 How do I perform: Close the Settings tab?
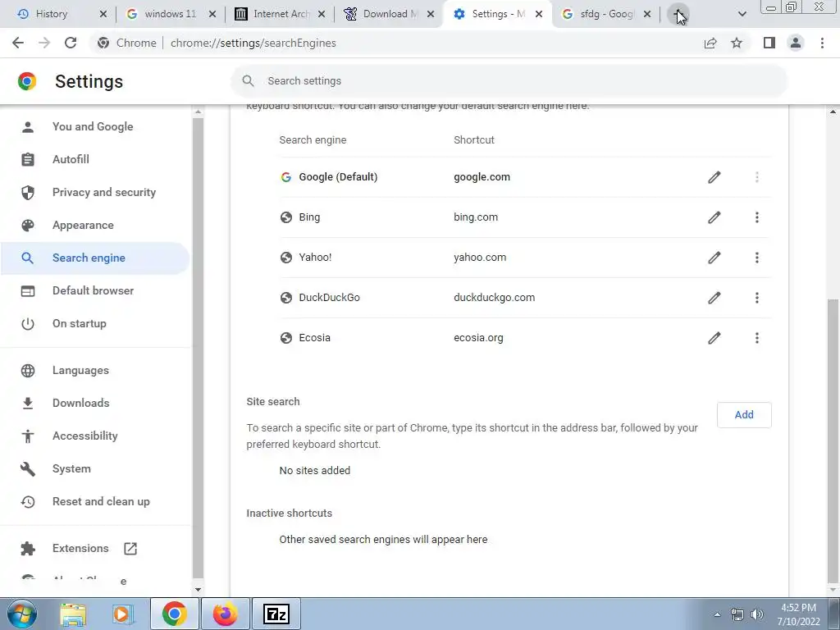click(539, 15)
